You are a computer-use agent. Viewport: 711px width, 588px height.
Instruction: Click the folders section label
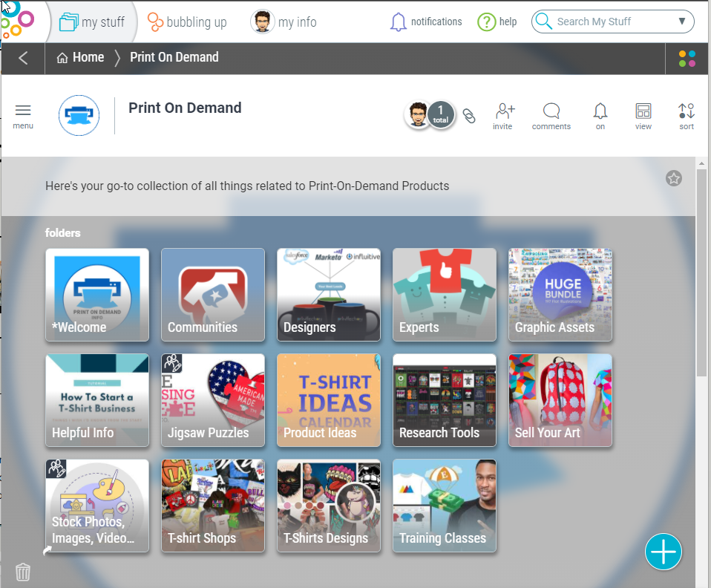62,233
